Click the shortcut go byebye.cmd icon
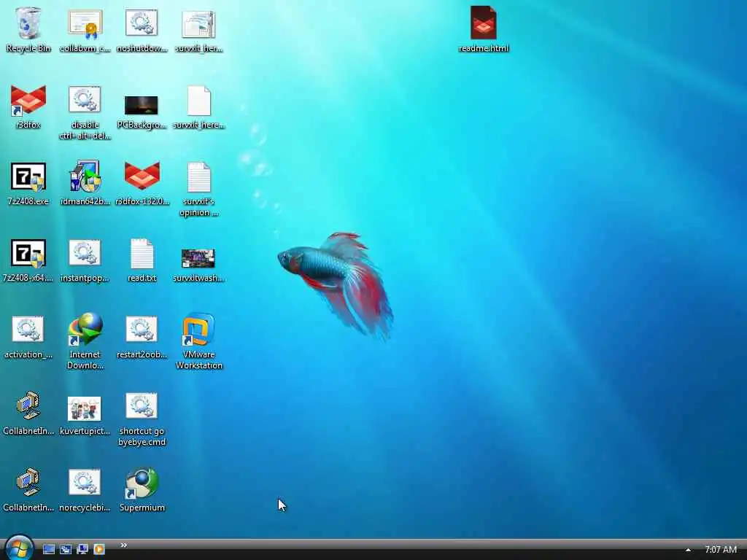This screenshot has width=747, height=560. click(142, 419)
